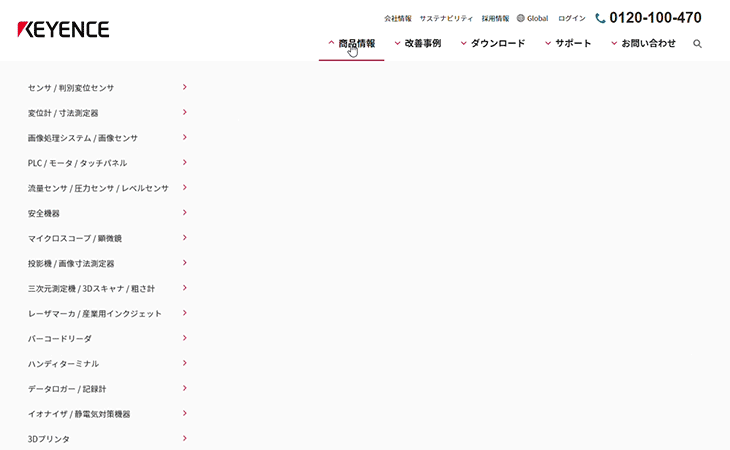Screen dimensions: 730x450
Task: Open the お問い合わせ menu
Action: click(643, 44)
